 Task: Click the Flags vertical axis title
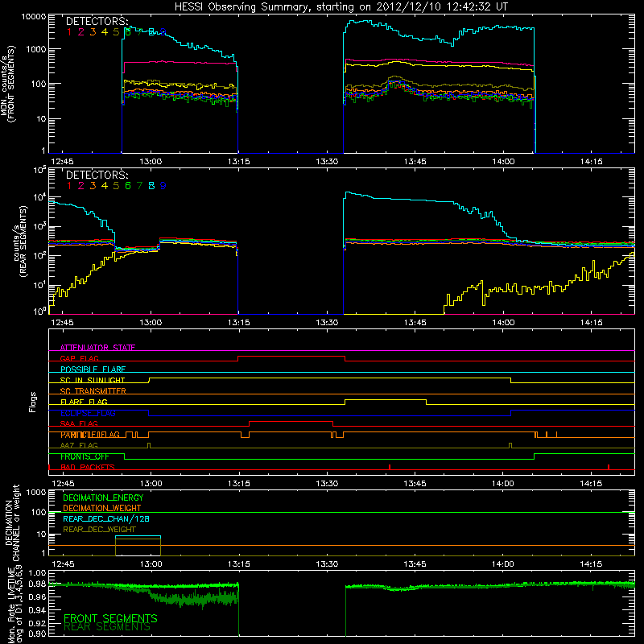coord(33,402)
